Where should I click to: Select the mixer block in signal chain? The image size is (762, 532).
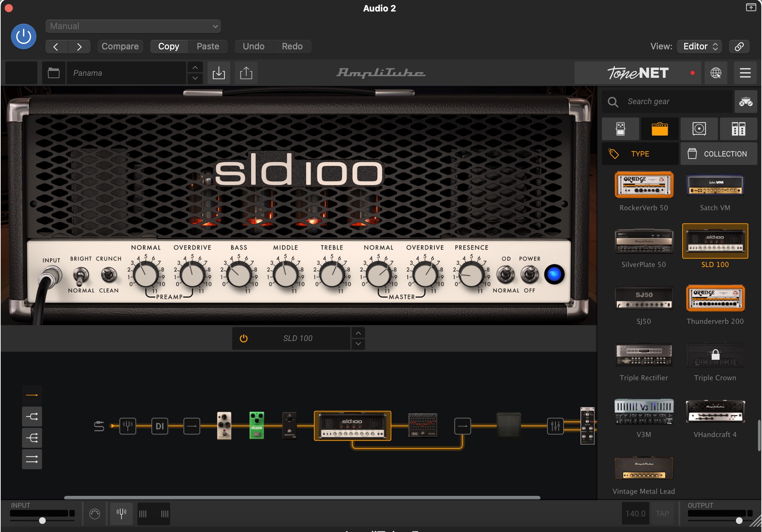click(x=555, y=426)
